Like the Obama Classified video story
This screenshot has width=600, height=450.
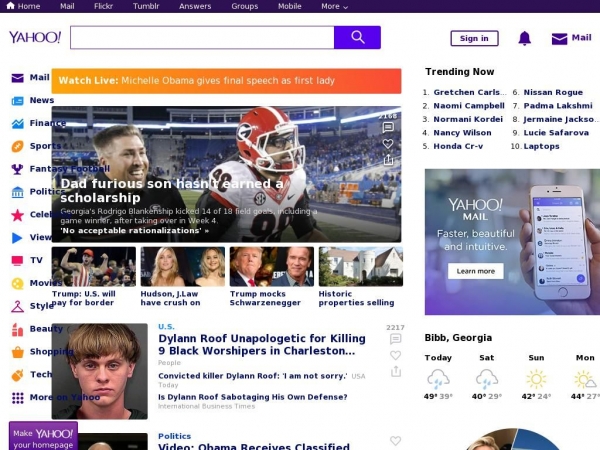(395, 440)
